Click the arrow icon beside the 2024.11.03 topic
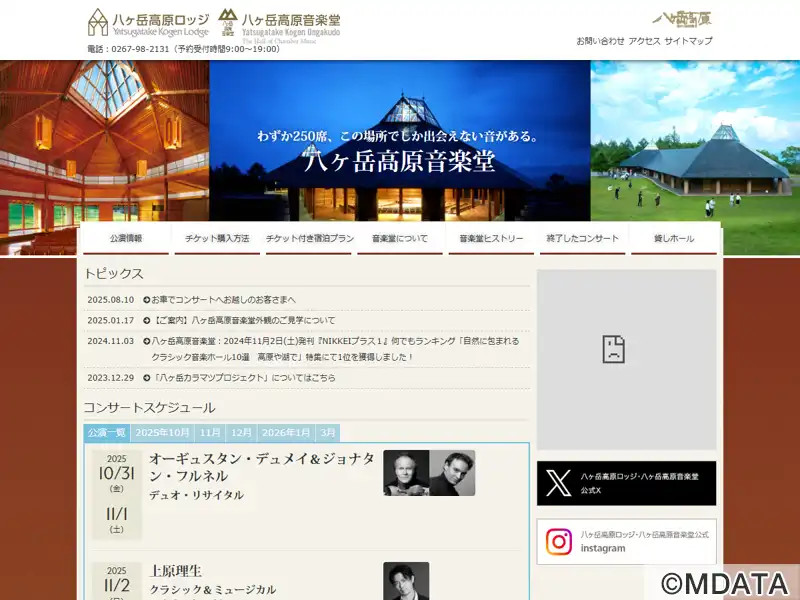This screenshot has width=800, height=600. pos(146,341)
